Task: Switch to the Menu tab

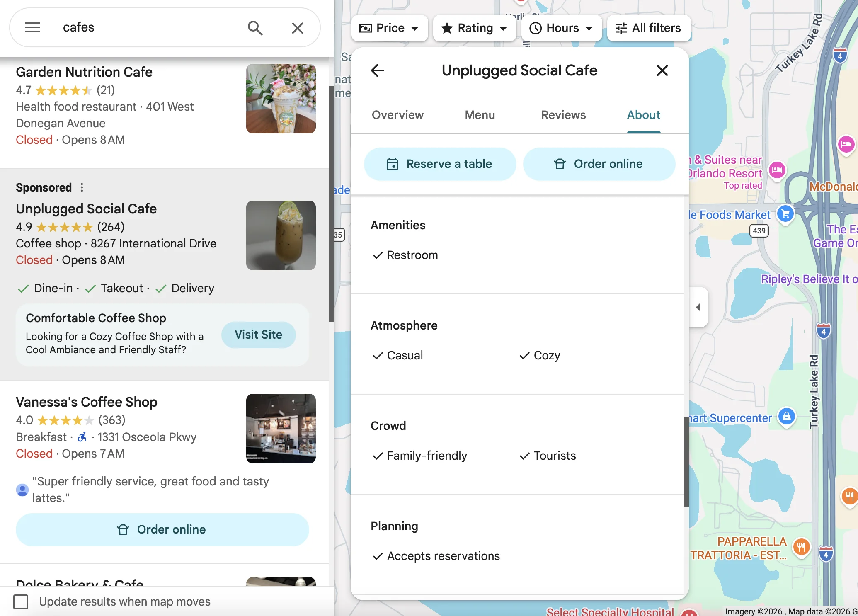Action: (x=480, y=115)
